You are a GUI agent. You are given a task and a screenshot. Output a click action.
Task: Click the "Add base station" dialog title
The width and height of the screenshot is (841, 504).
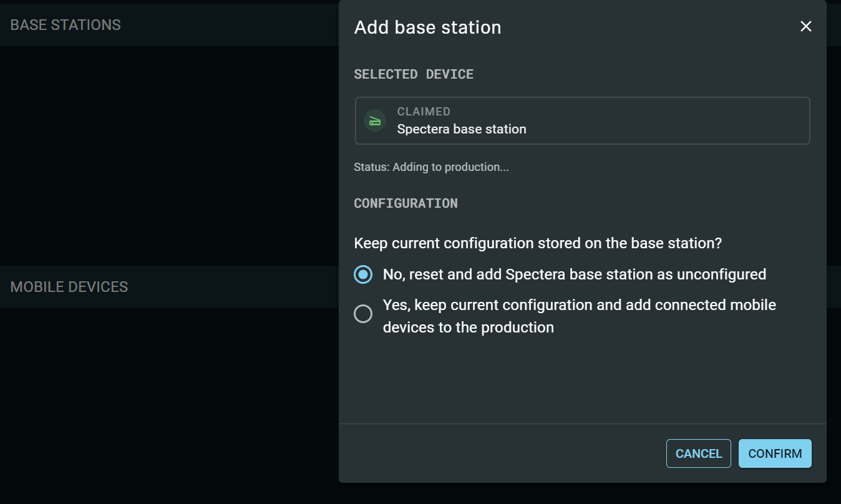[427, 27]
